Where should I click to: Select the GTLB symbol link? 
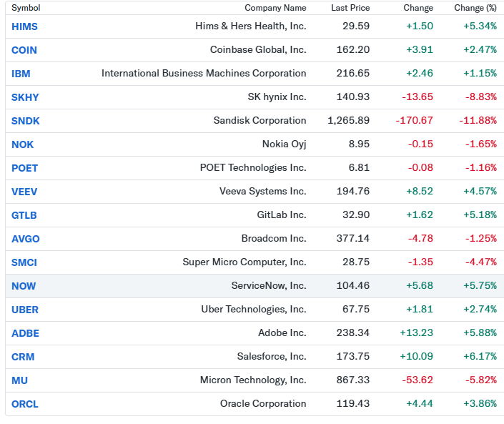(x=24, y=215)
